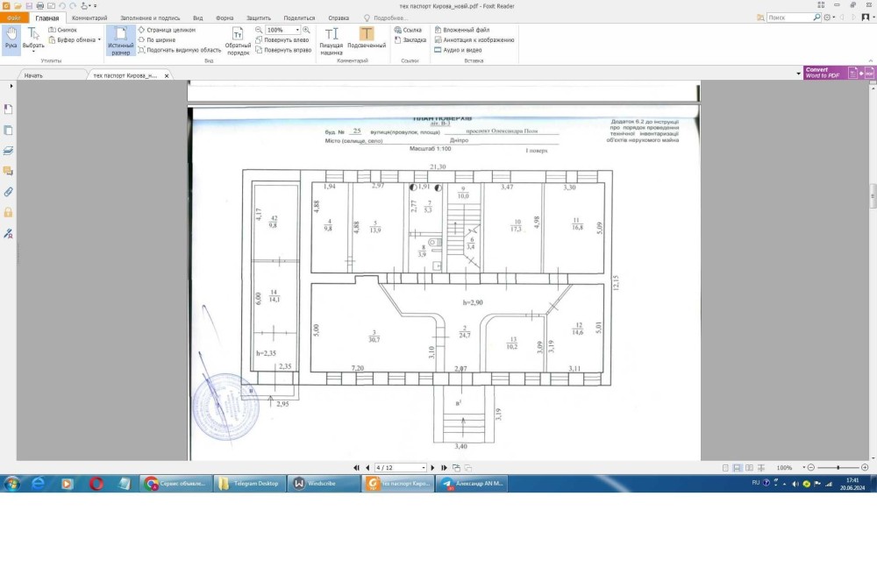Open the Security lock panel
The image size is (877, 588).
point(9,212)
